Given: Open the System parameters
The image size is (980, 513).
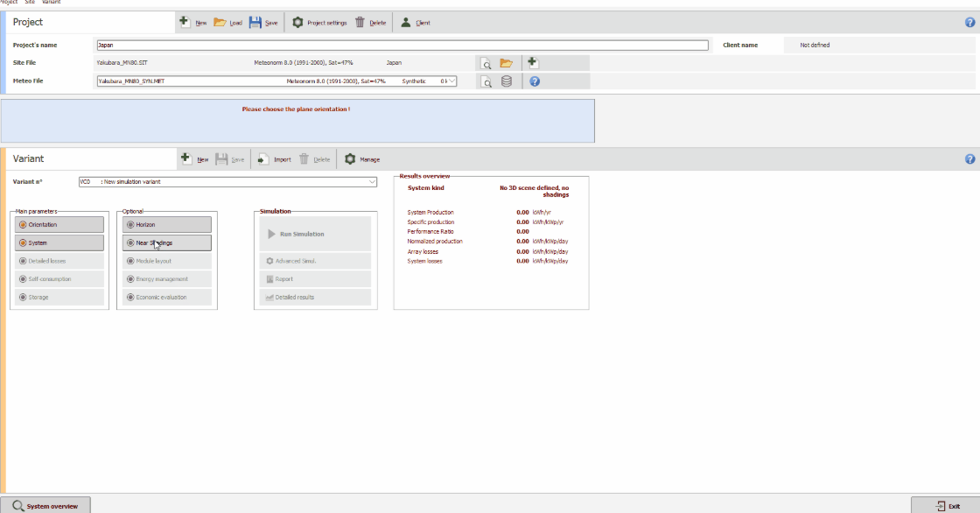Looking at the screenshot, I should [x=59, y=242].
